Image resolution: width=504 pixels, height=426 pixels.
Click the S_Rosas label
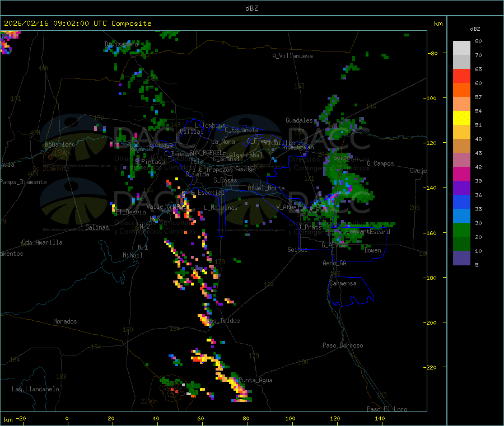(x=225, y=180)
